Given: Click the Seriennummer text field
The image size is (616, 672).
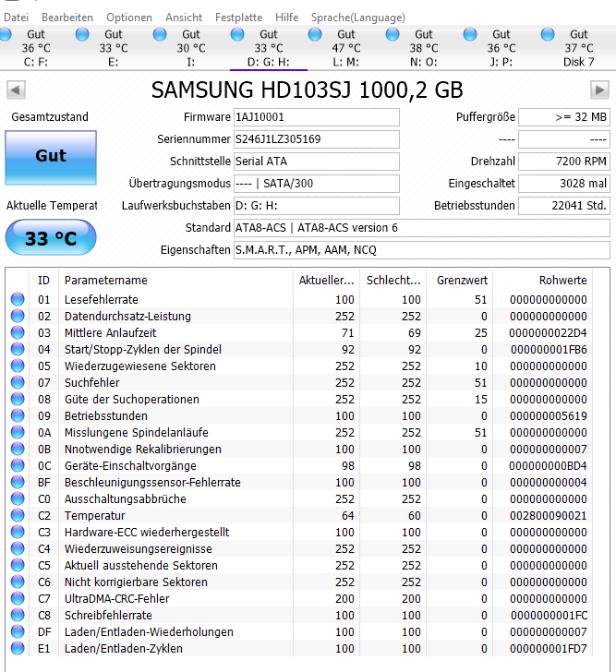Looking at the screenshot, I should (x=317, y=139).
